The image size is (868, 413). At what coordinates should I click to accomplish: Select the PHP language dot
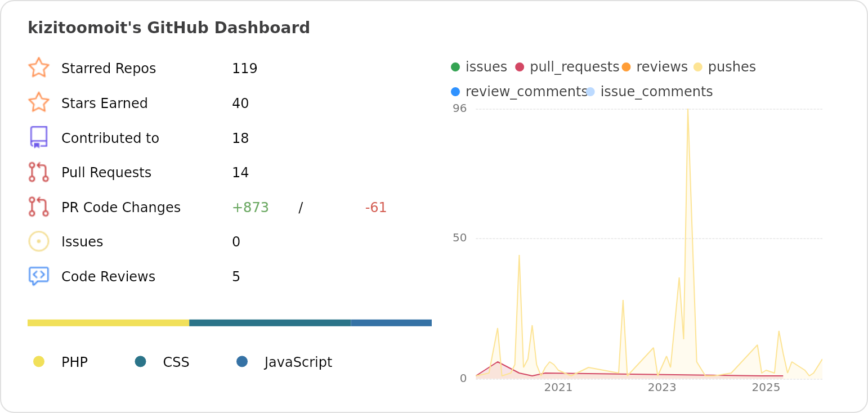[x=39, y=362]
